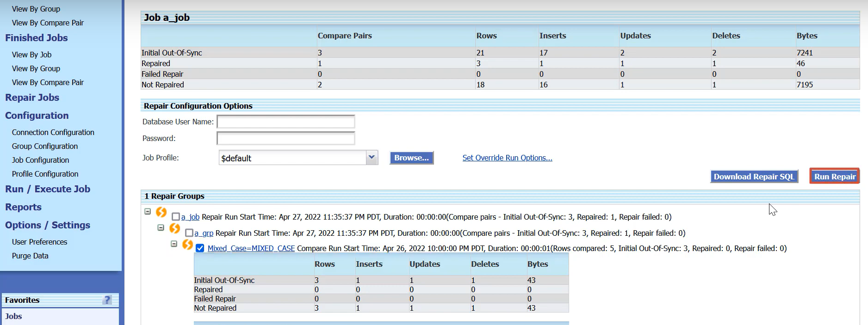Open Reports section
The height and width of the screenshot is (325, 868).
pyautogui.click(x=23, y=207)
